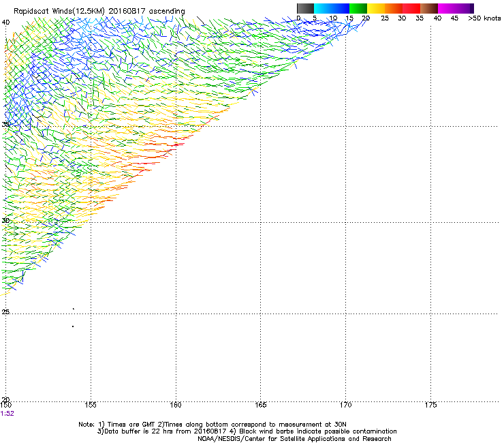Click the gray 0-5 knots legend swatch
The image size is (504, 443).
pos(305,8)
